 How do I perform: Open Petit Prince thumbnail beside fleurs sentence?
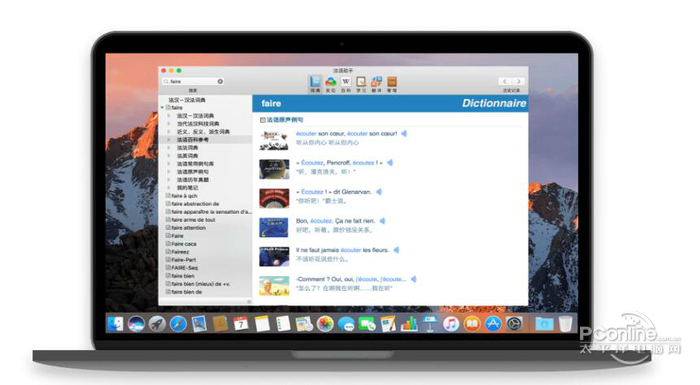click(x=274, y=256)
